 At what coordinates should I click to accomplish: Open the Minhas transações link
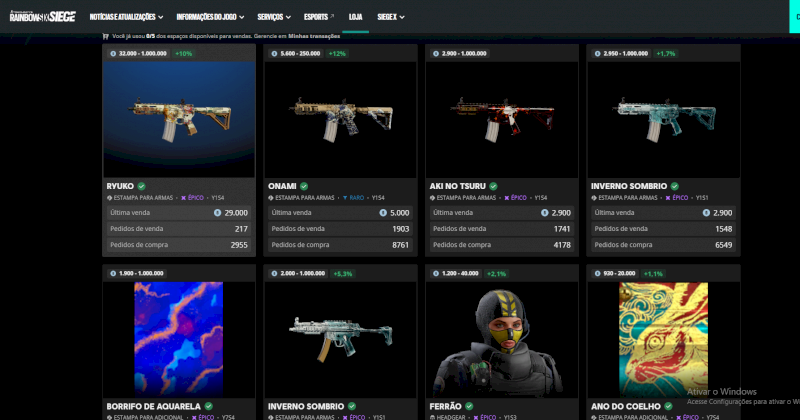314,36
